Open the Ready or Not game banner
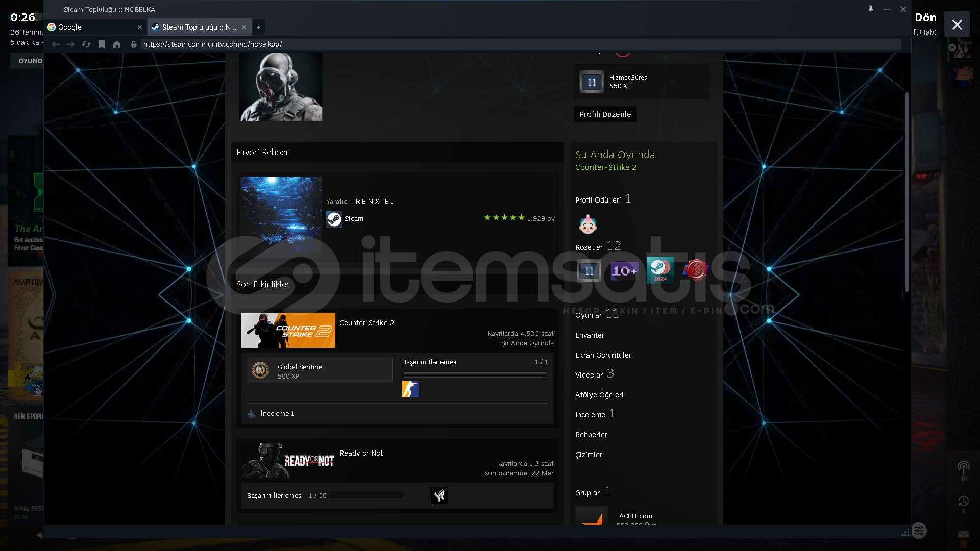The height and width of the screenshot is (551, 980). pos(288,460)
